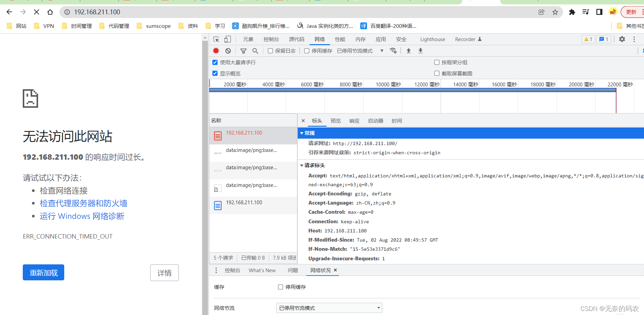Toggle the network filter funnel icon
This screenshot has height=315, width=644.
(243, 51)
